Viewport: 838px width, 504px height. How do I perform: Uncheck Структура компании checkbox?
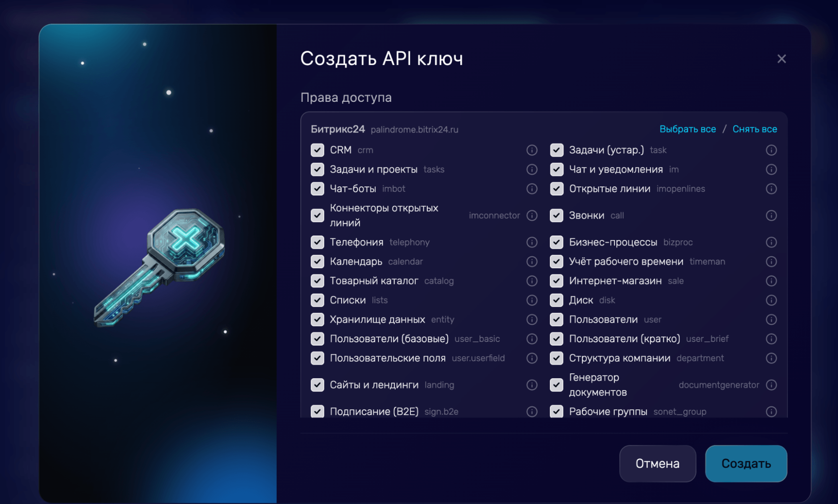pyautogui.click(x=556, y=358)
